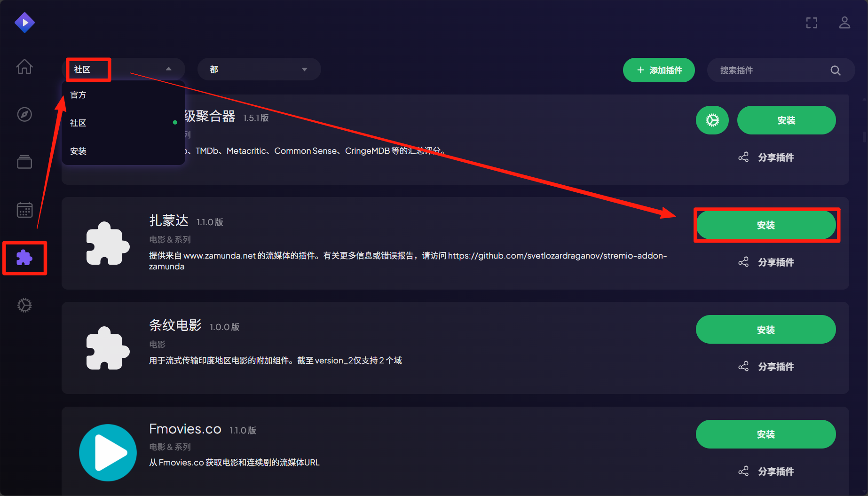Go to the Home board icon

tap(24, 67)
